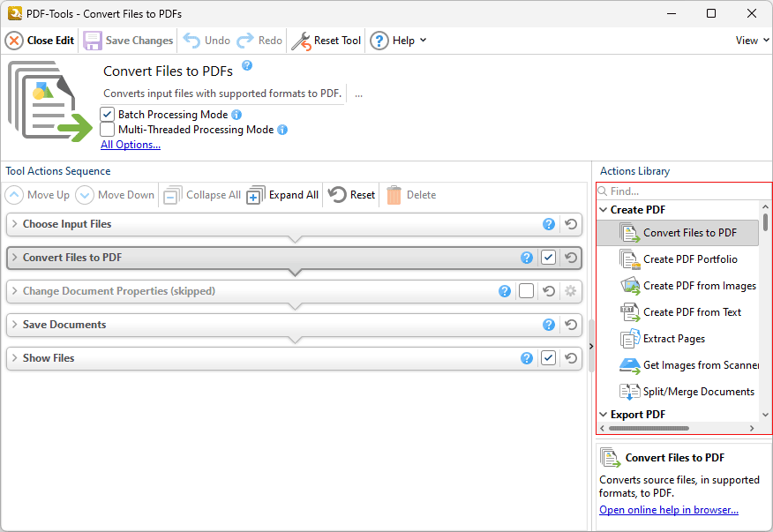This screenshot has width=773, height=532.
Task: Click the info icon next to Multi-Threaded Processing Mode
Action: click(x=282, y=130)
